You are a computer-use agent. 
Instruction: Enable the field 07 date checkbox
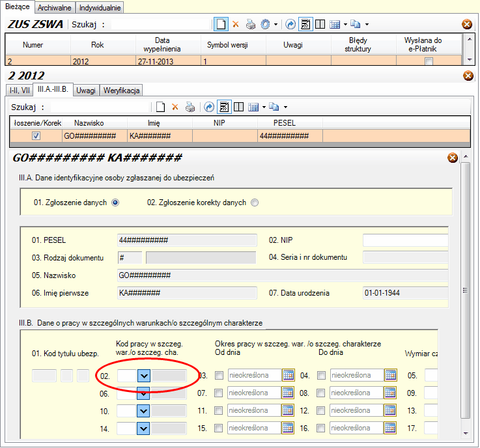pos(219,393)
